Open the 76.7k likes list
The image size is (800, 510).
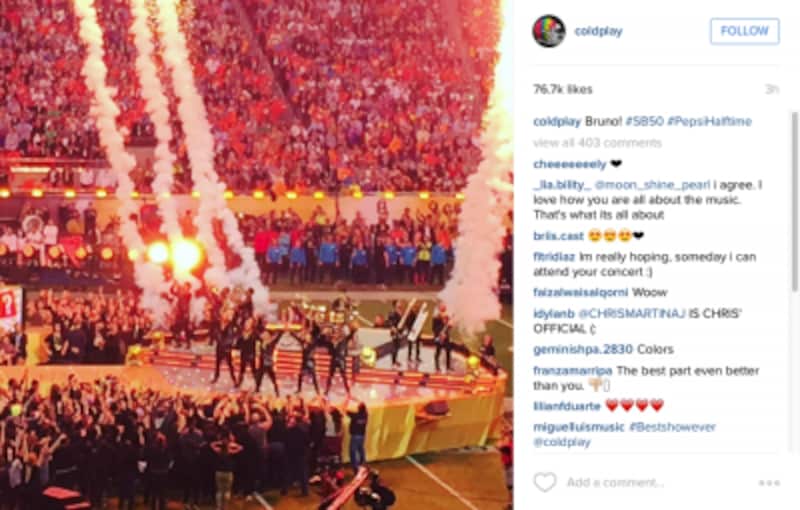(x=563, y=90)
